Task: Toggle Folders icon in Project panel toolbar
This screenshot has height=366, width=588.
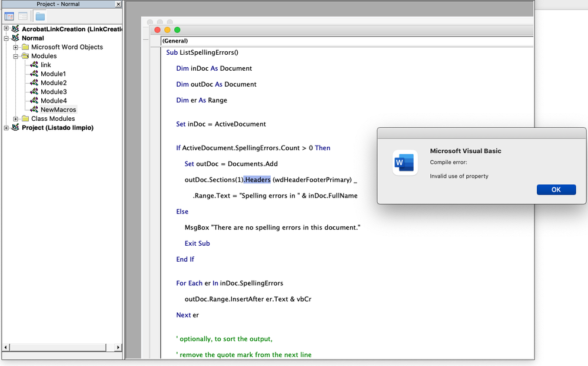Action: coord(40,16)
